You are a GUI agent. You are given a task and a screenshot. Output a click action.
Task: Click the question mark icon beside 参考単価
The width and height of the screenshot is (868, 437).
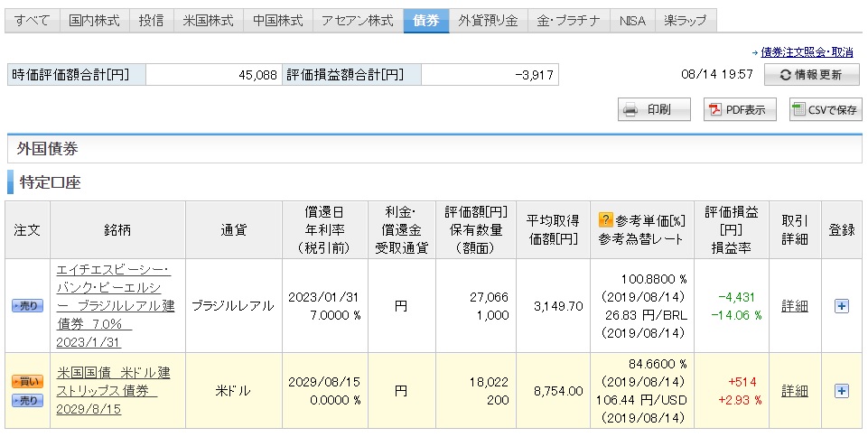(x=605, y=220)
